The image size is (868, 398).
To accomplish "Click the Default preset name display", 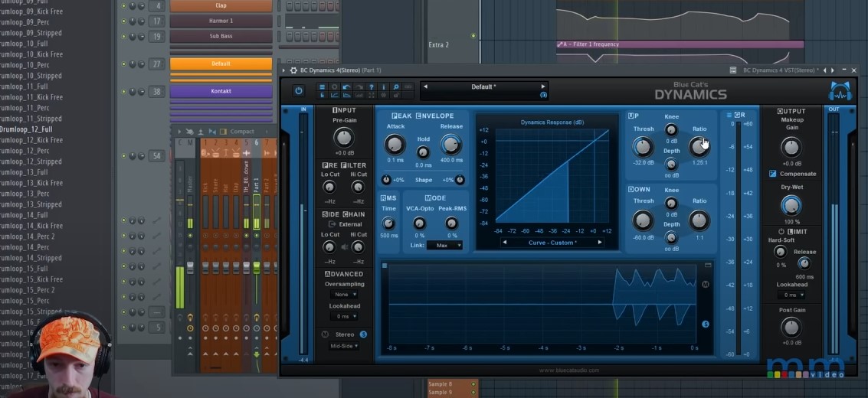I will tap(484, 86).
